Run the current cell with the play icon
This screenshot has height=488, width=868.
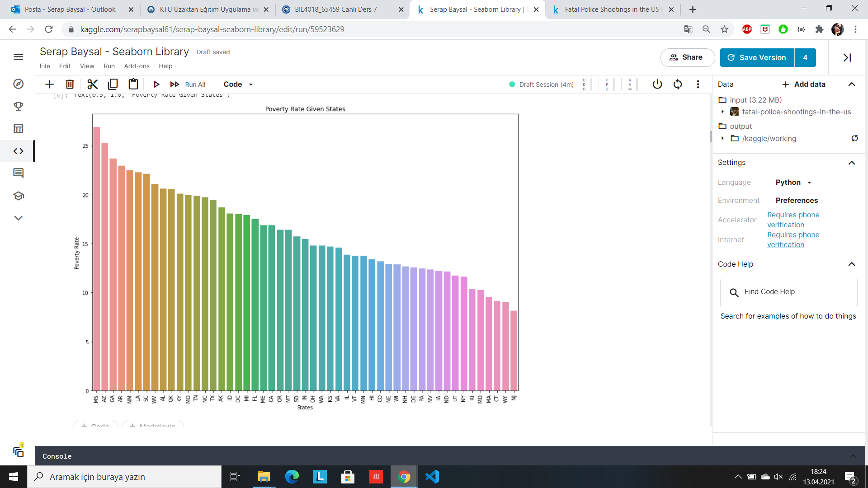click(x=156, y=84)
